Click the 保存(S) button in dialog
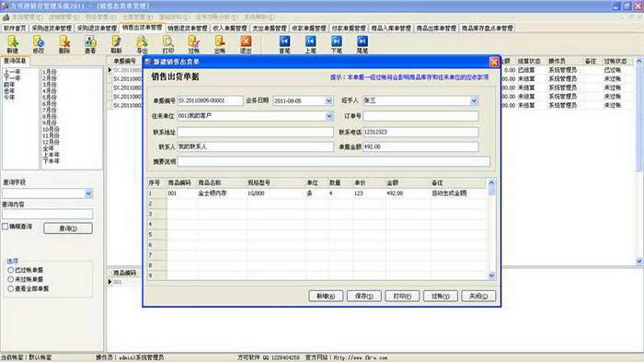Image resolution: width=644 pixels, height=362 pixels. pos(364,297)
